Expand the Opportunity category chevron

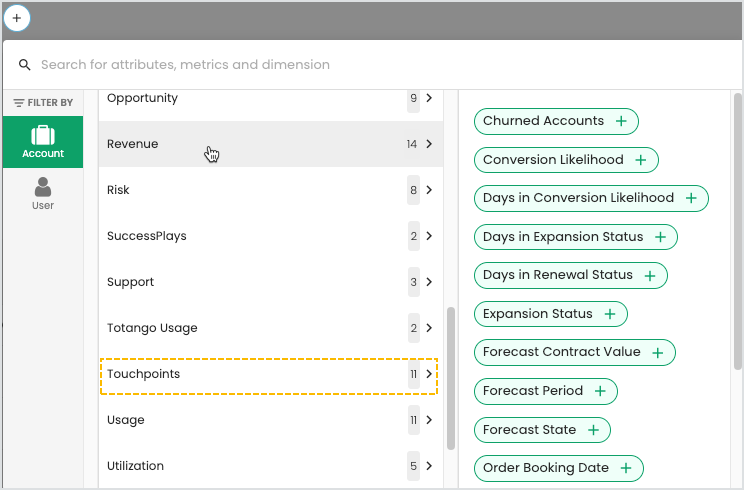429,98
